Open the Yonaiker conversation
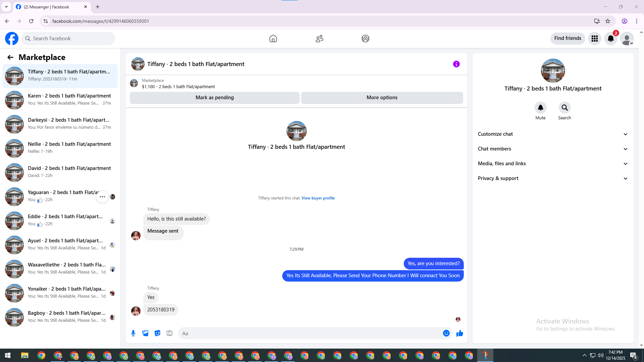The image size is (644, 362). click(x=60, y=293)
